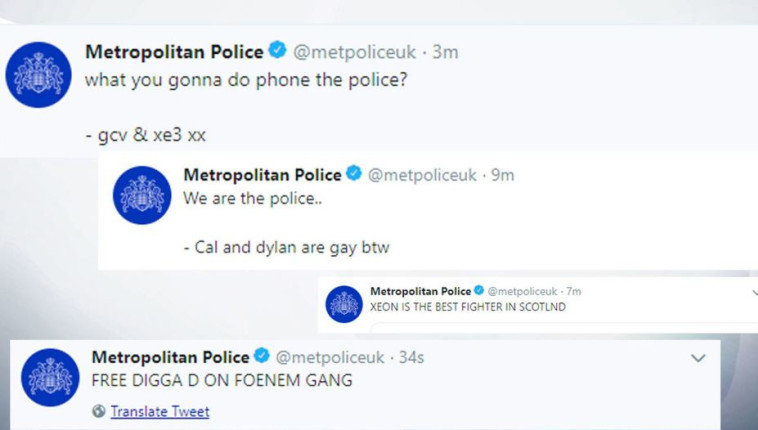Click the globe icon beside Translate Tweet
Screen dimensions: 758x430
[x=98, y=411]
